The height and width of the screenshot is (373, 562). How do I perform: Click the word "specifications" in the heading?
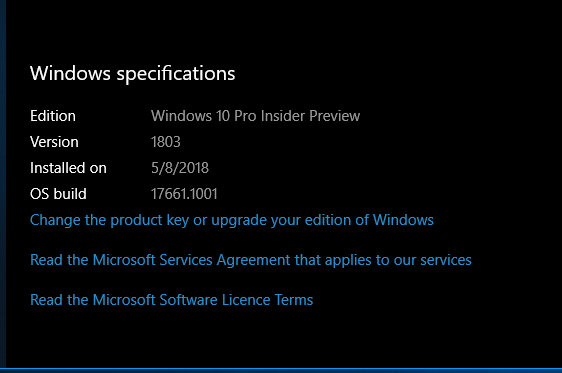coord(176,74)
